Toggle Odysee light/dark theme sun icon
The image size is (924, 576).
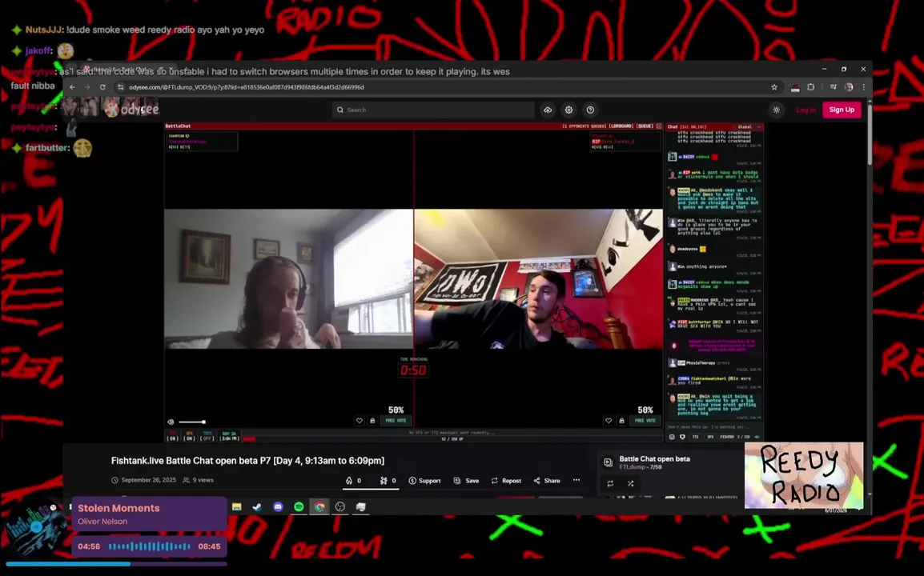pos(777,110)
